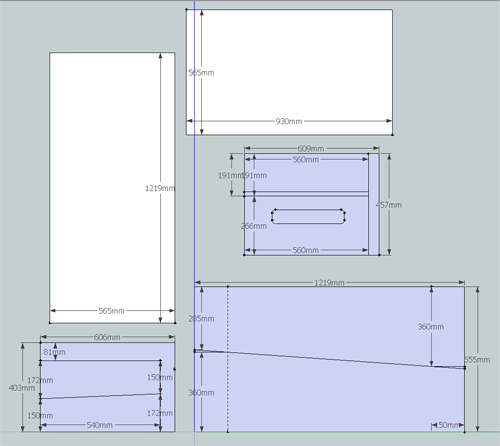500x446 pixels.
Task: Click the 457mm dimension text
Action: tap(389, 205)
